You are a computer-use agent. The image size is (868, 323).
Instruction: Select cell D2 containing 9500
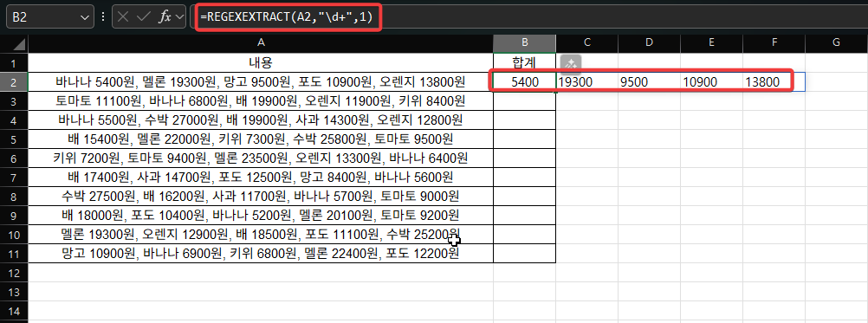[x=650, y=82]
